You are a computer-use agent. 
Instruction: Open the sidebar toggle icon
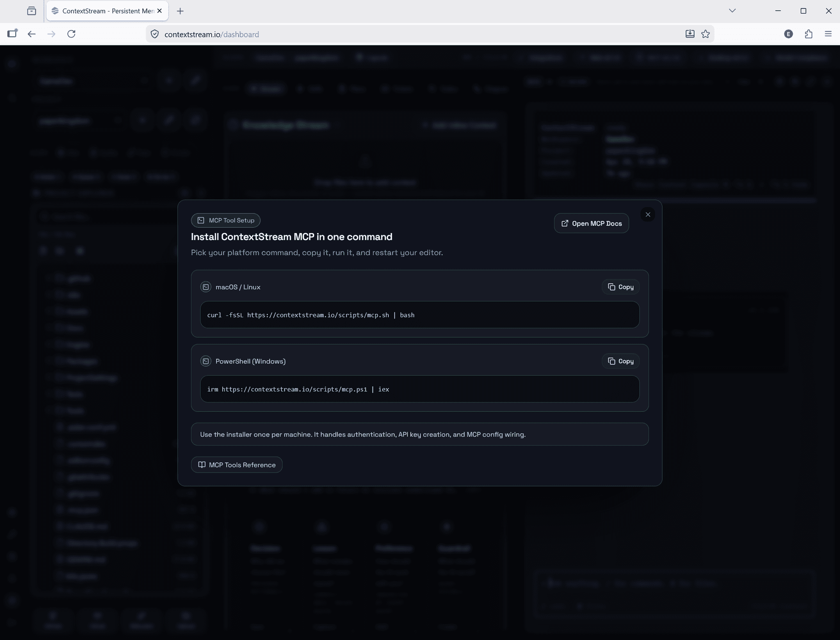[x=12, y=34]
